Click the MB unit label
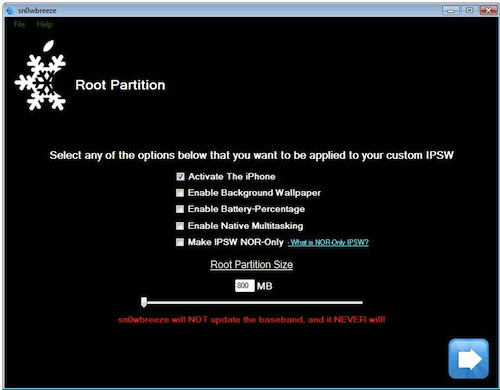 (x=265, y=286)
